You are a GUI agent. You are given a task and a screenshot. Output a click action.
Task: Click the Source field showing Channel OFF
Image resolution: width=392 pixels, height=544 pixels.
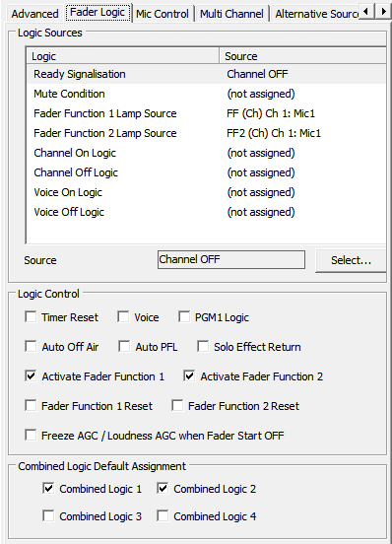click(231, 259)
